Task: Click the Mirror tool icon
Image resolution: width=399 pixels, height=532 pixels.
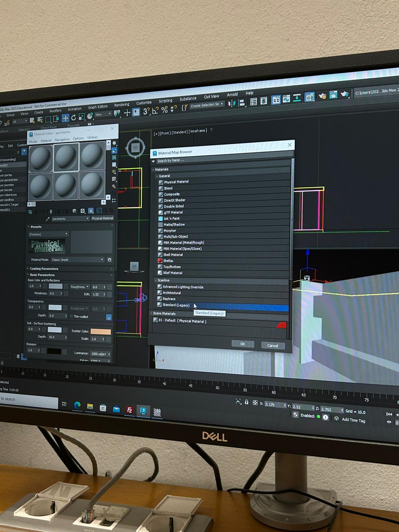Action: tap(232, 103)
